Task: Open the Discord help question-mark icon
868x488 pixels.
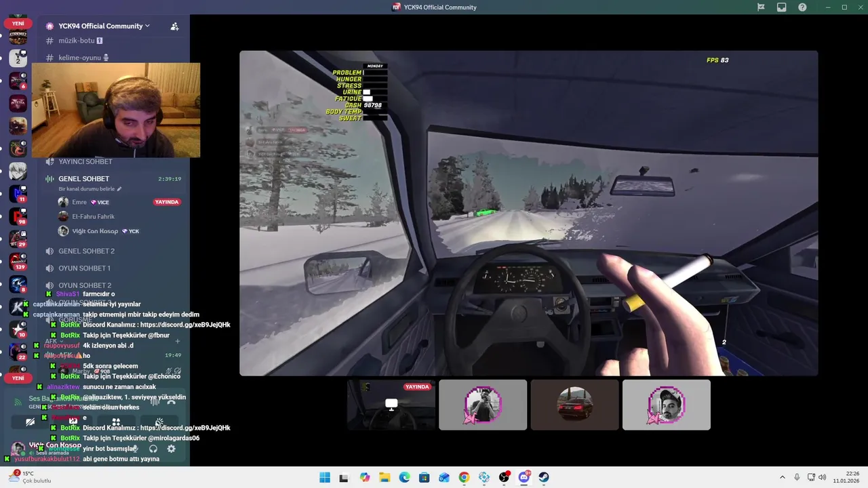Action: click(802, 7)
